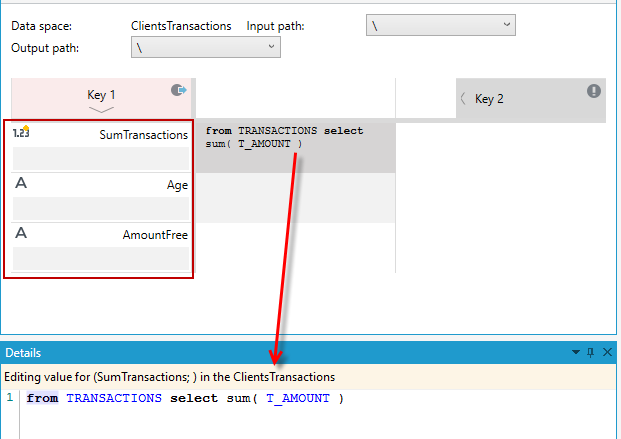
Task: Click the input field under AmountFree label
Action: (101, 259)
